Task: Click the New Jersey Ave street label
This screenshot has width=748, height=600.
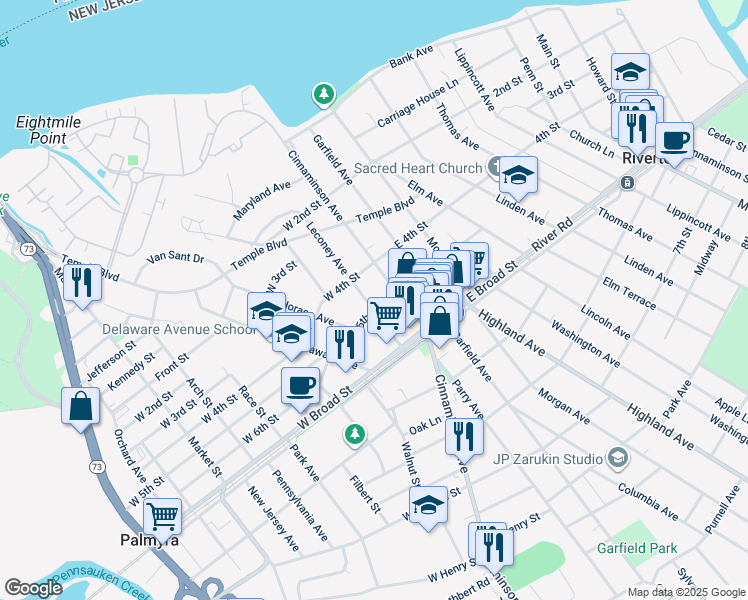Action: point(273,518)
